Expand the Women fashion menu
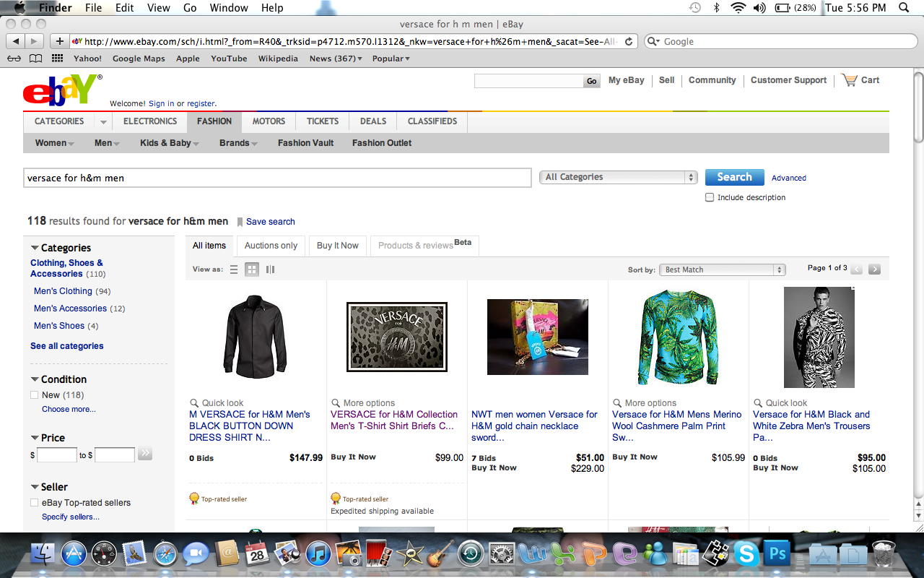This screenshot has height=578, width=924. [55, 143]
